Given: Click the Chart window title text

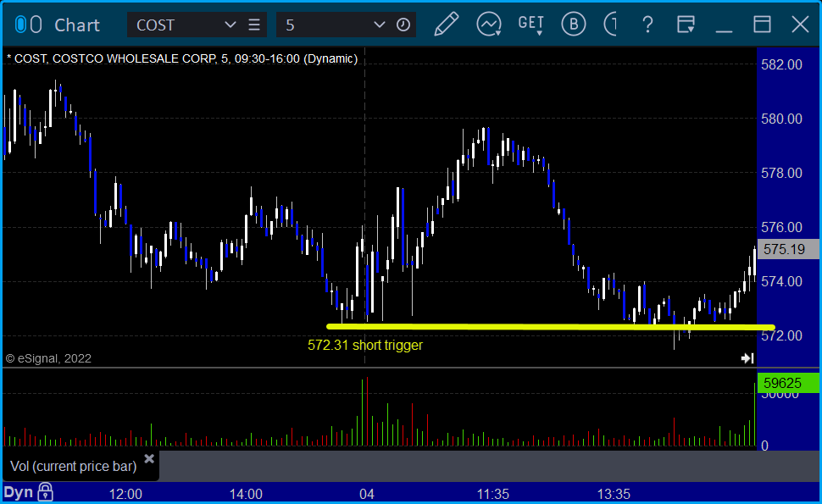Looking at the screenshot, I should coord(77,25).
